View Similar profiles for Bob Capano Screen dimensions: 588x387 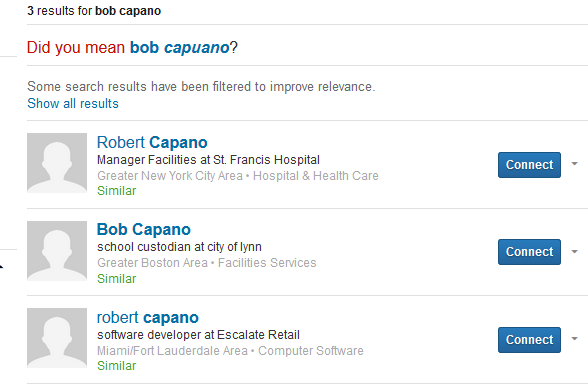point(116,279)
